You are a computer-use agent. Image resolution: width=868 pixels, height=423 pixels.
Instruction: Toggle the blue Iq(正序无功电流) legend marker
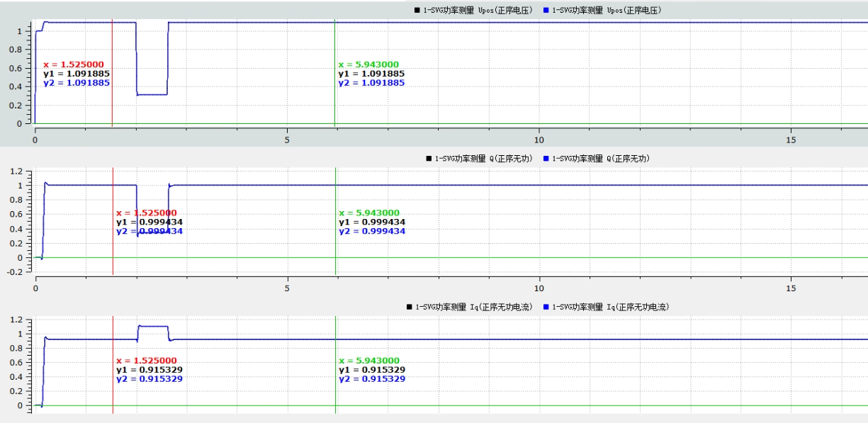pyautogui.click(x=546, y=307)
